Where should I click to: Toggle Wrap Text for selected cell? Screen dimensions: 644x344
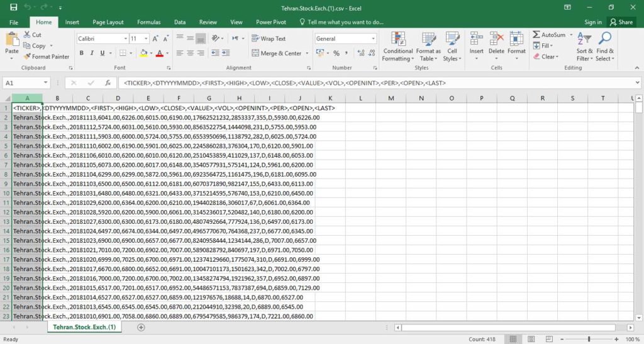click(x=268, y=38)
